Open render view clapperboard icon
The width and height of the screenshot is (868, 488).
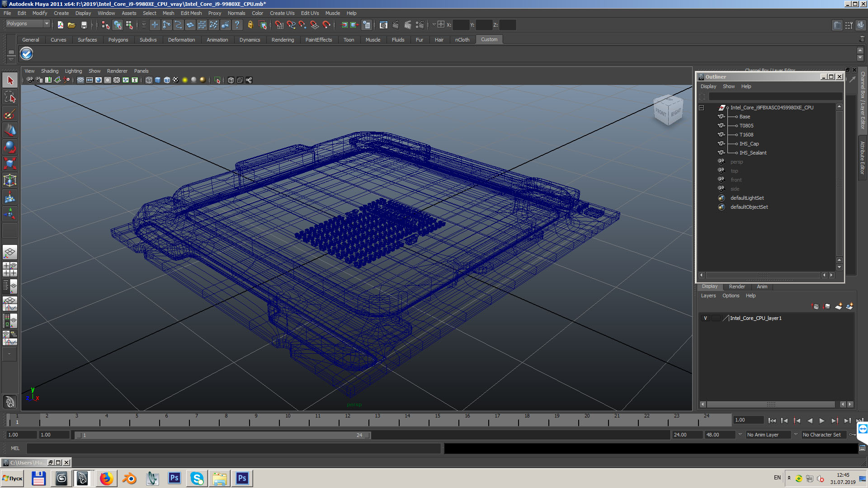tap(383, 25)
